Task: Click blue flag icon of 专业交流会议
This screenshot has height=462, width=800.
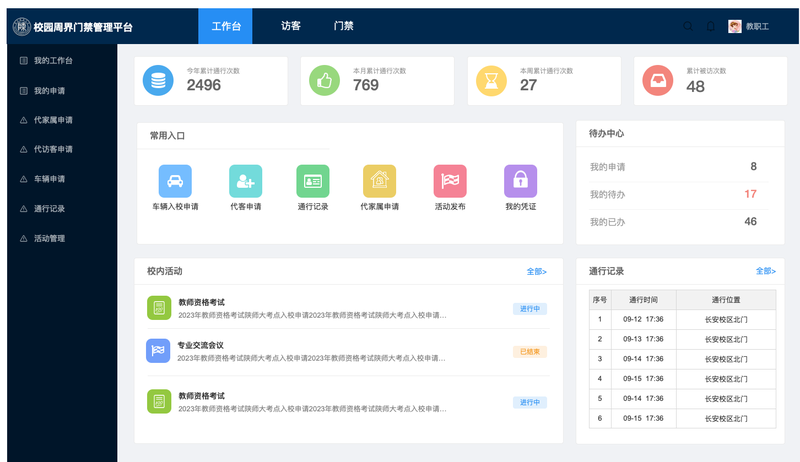Action: 158,351
